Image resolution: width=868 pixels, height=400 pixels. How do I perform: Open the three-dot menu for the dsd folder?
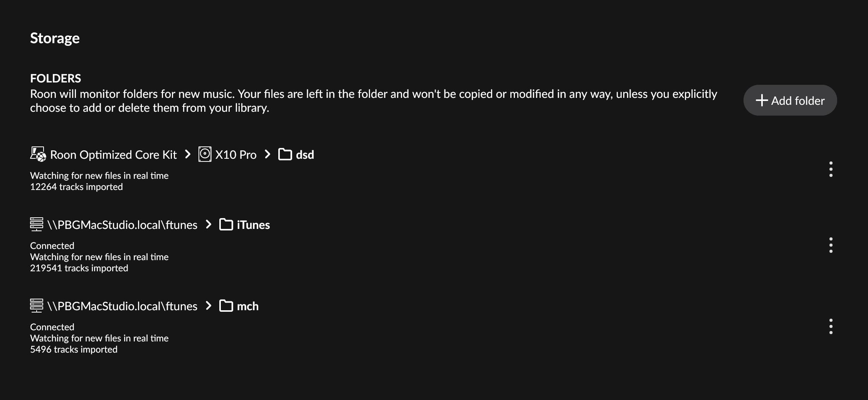point(831,169)
